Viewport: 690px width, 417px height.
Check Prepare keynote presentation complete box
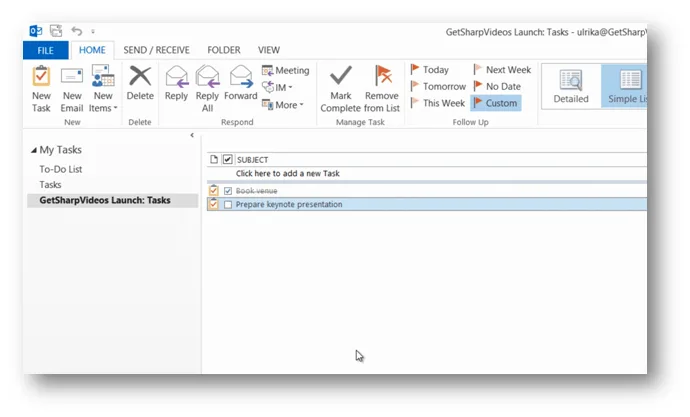point(228,205)
